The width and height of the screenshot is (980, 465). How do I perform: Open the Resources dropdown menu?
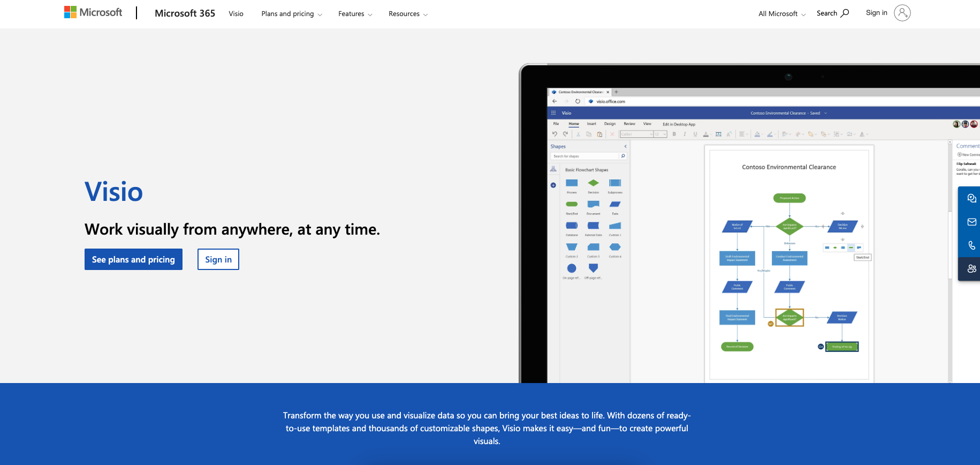408,14
